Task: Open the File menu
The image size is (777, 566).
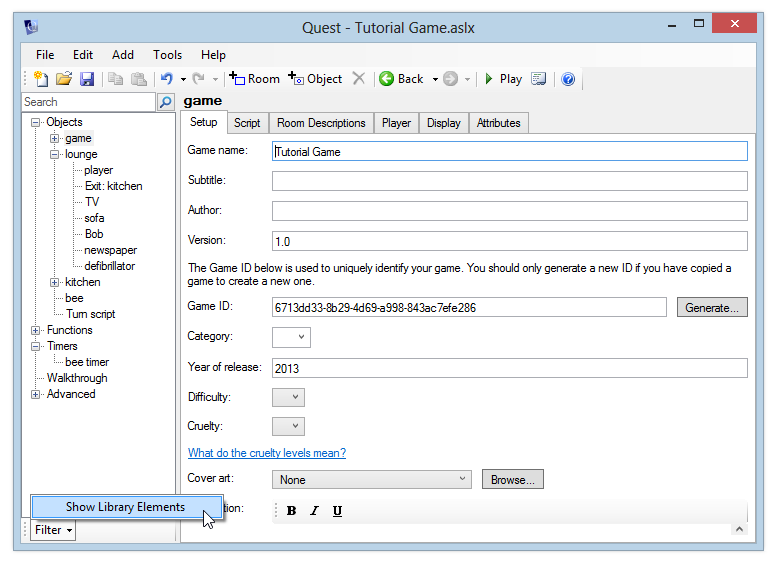Action: coord(45,55)
